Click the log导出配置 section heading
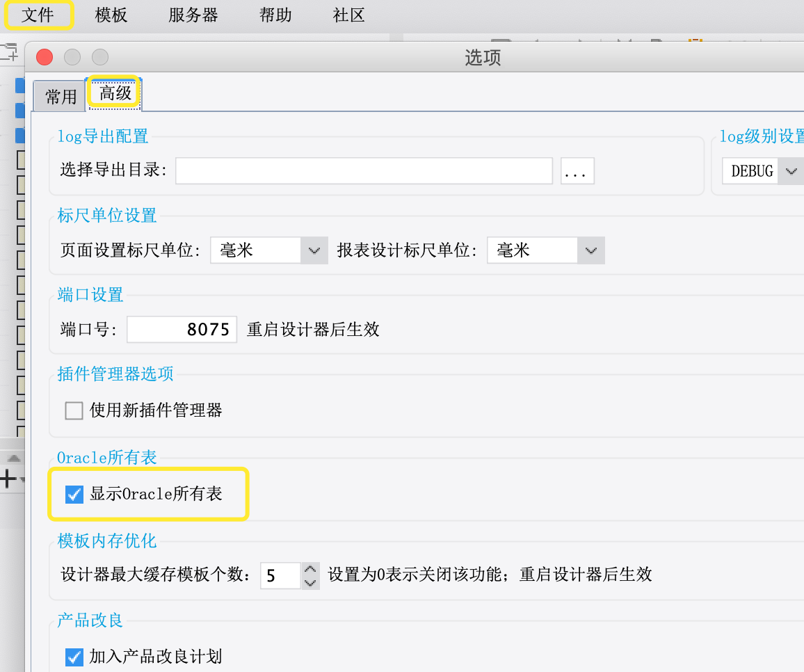The width and height of the screenshot is (804, 672). pyautogui.click(x=102, y=136)
